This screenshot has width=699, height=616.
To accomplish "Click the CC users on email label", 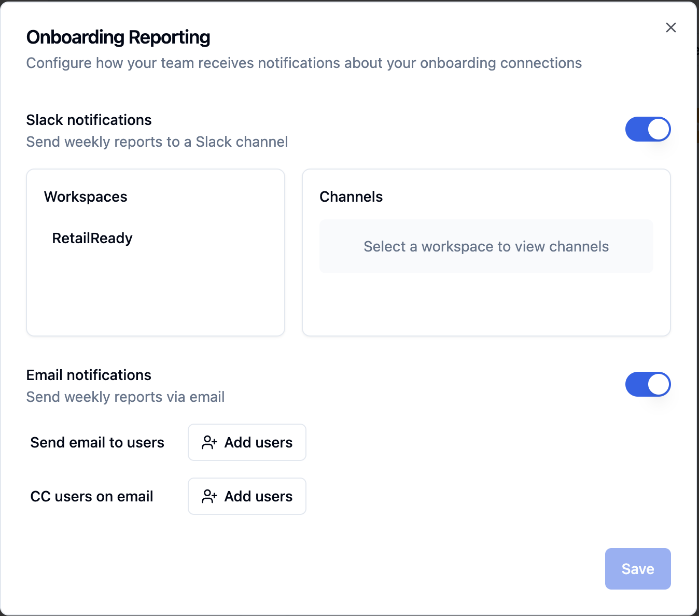I will coord(92,496).
